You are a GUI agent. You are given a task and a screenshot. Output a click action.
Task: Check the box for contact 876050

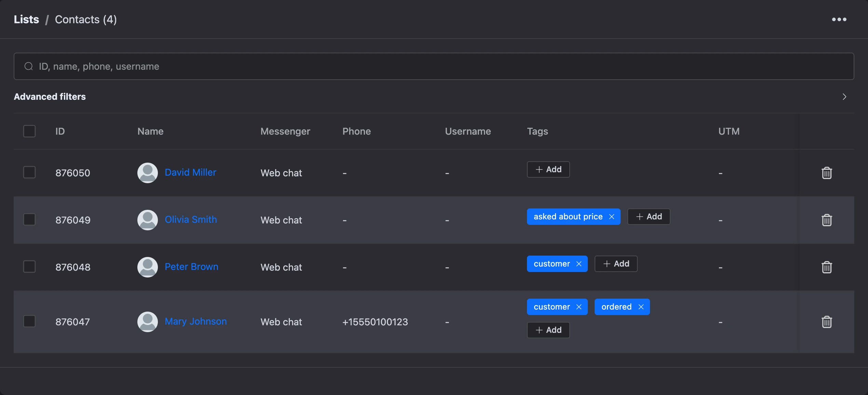point(29,172)
